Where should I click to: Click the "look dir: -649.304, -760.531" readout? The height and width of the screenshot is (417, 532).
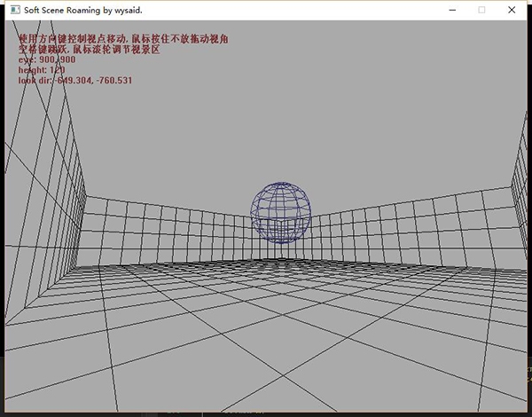[x=75, y=81]
